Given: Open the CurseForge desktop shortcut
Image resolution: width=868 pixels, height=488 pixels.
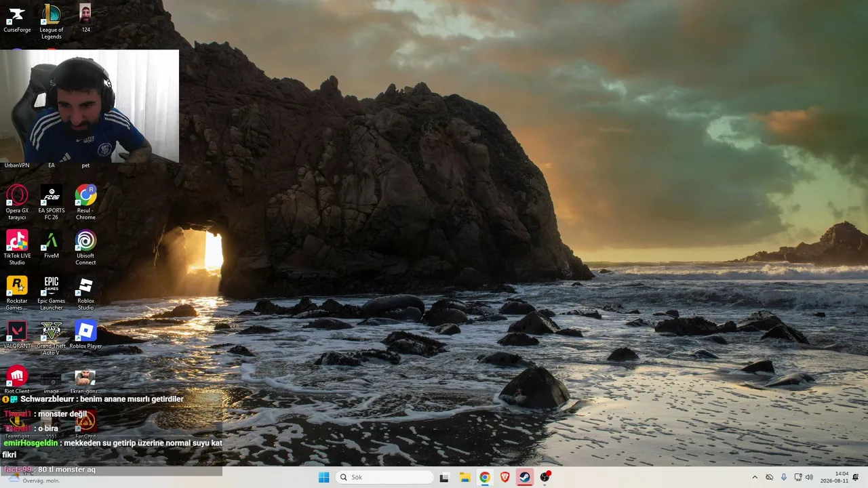Looking at the screenshot, I should (x=17, y=19).
